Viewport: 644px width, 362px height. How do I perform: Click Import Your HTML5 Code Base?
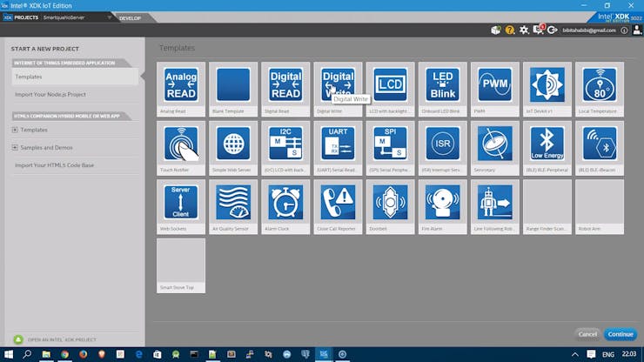pos(55,165)
